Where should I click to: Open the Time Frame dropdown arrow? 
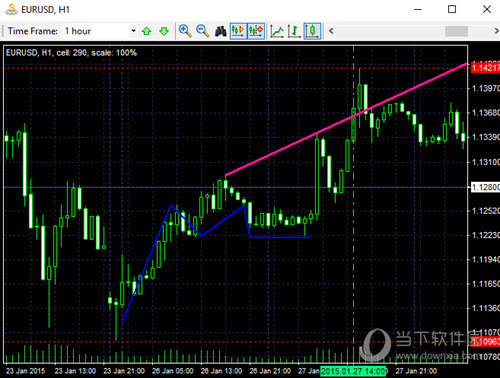133,31
